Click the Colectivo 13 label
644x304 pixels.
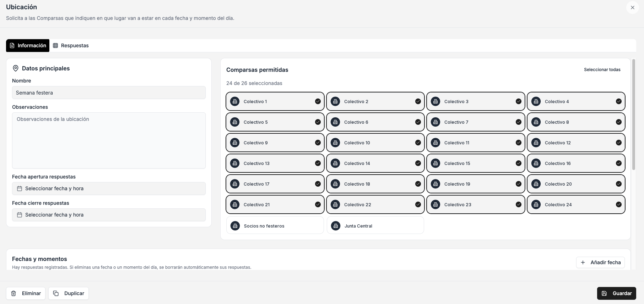[256, 163]
